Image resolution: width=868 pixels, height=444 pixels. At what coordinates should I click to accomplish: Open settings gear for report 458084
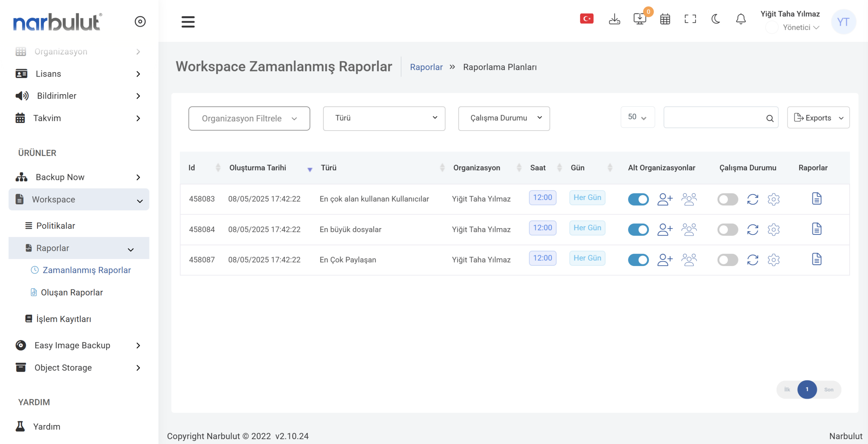pos(773,229)
